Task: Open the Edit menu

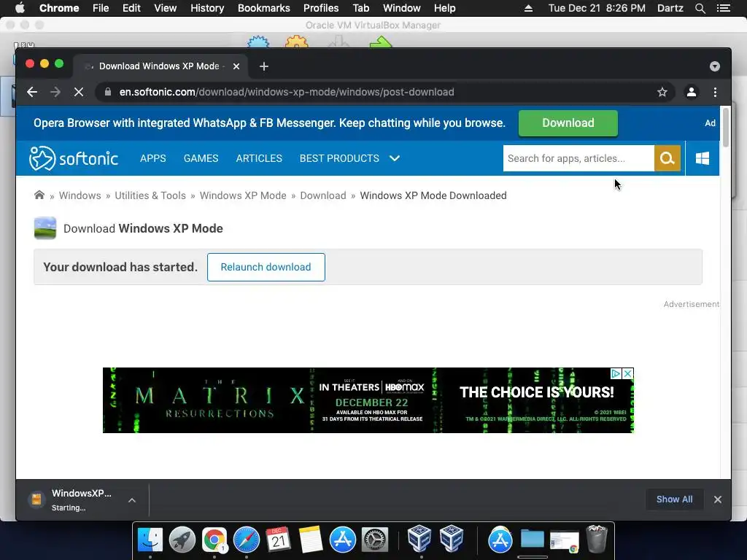Action: [131, 8]
